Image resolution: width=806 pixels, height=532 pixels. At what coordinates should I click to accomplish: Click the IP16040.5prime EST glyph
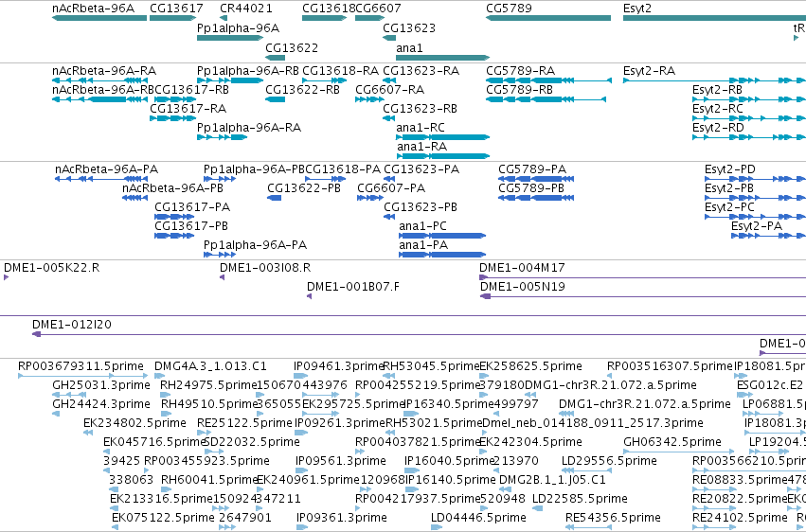(x=412, y=470)
